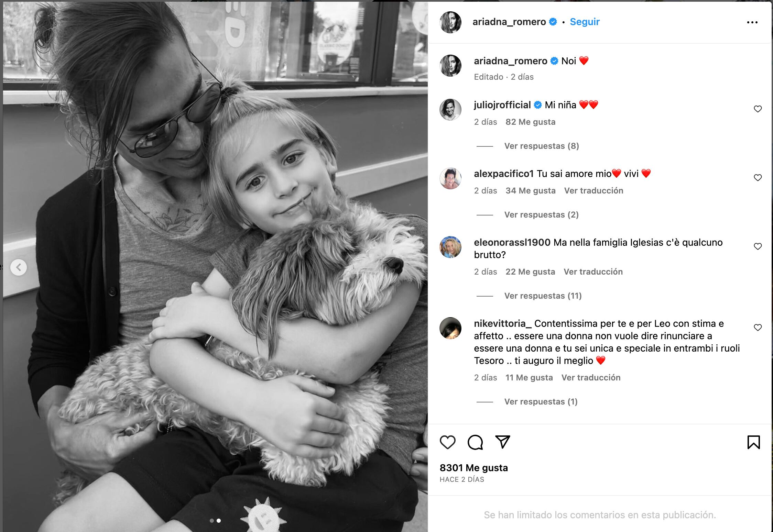Go to previous photo with left arrow
Image resolution: width=773 pixels, height=532 pixels.
pos(19,267)
